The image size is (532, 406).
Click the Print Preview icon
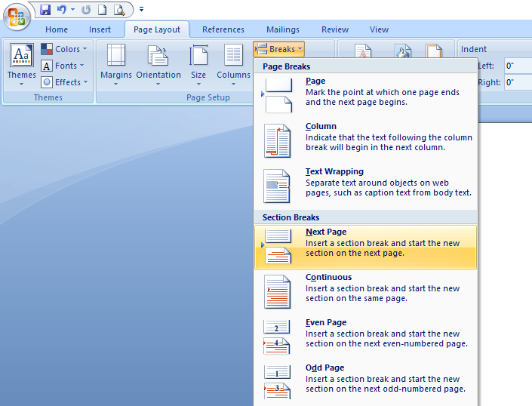(118, 10)
